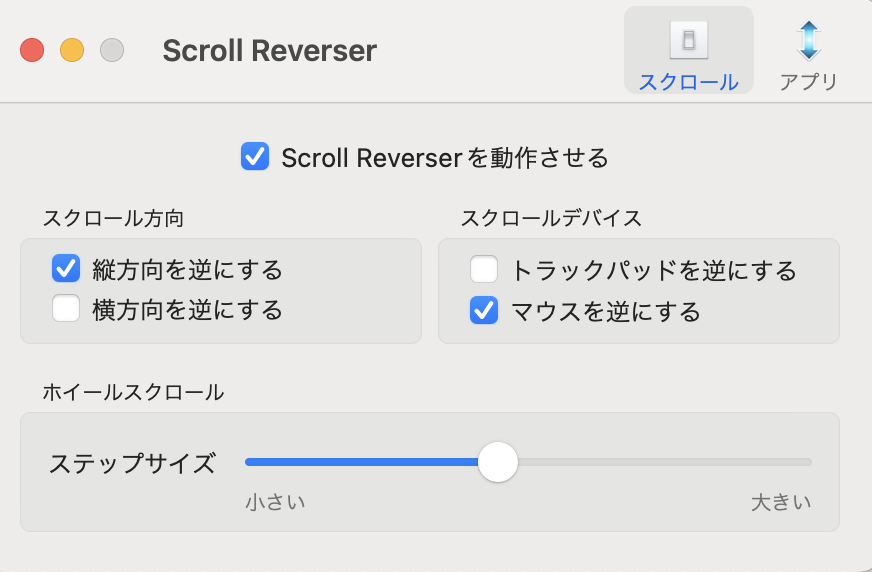Uncheck the マウスを逆にする checkbox
This screenshot has height=572, width=872.
tap(485, 311)
